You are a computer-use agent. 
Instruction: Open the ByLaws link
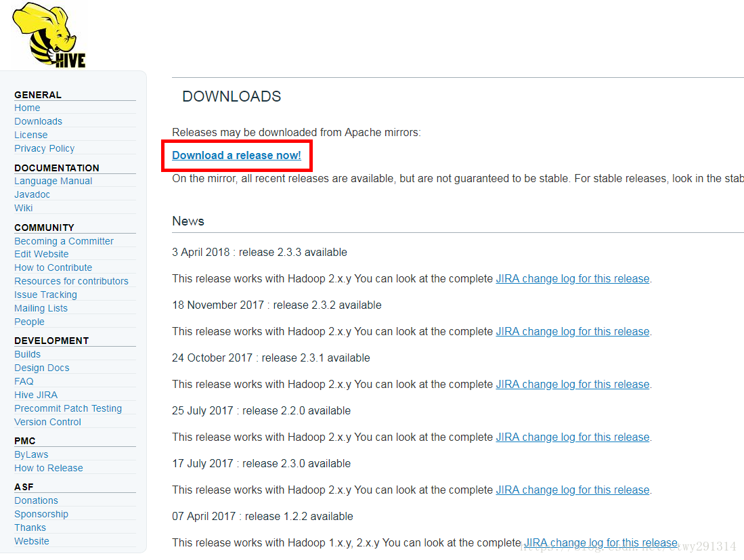point(31,454)
